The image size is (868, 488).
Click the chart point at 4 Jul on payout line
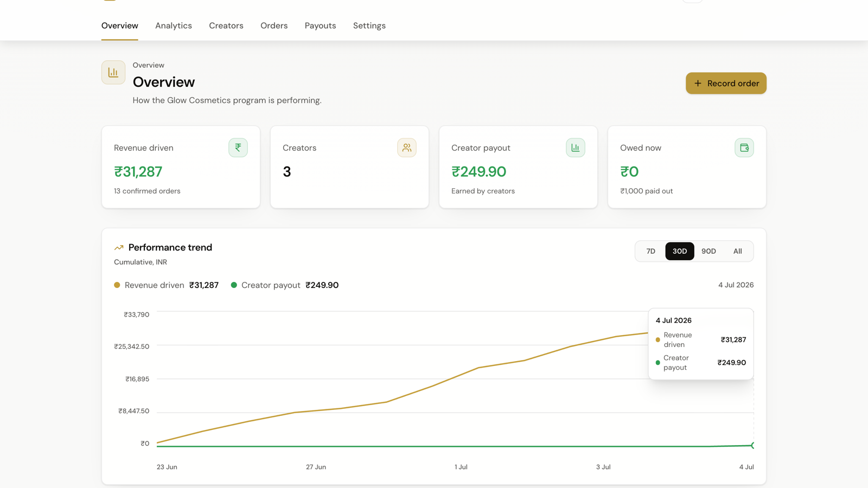tap(753, 445)
